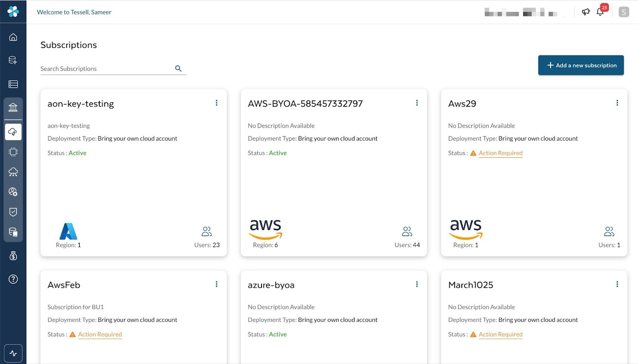The width and height of the screenshot is (638, 364).
Task: Open the user profile avatar S
Action: (x=624, y=12)
